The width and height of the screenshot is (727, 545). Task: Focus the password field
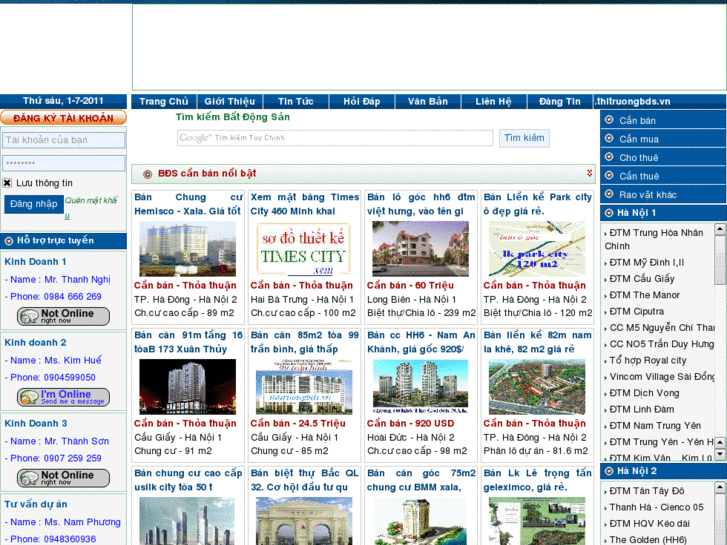point(64,163)
